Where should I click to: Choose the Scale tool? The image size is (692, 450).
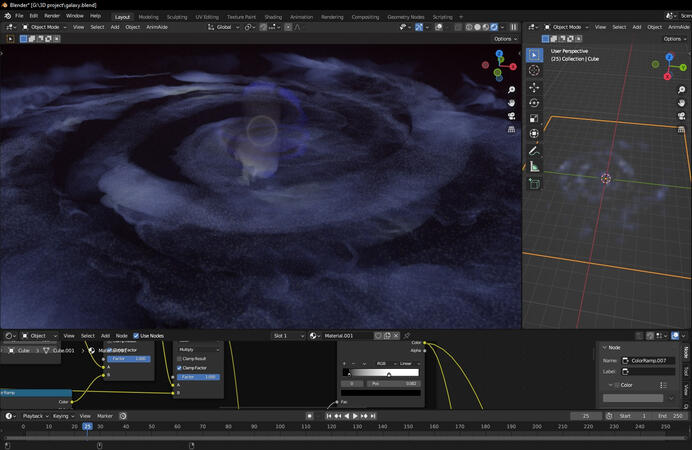534,118
